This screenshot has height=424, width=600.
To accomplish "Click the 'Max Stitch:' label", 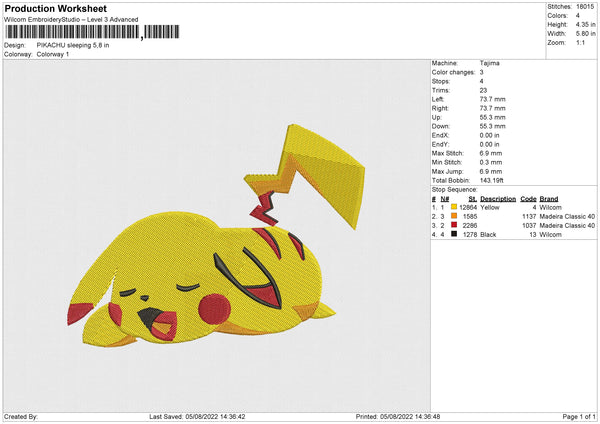I will [447, 153].
